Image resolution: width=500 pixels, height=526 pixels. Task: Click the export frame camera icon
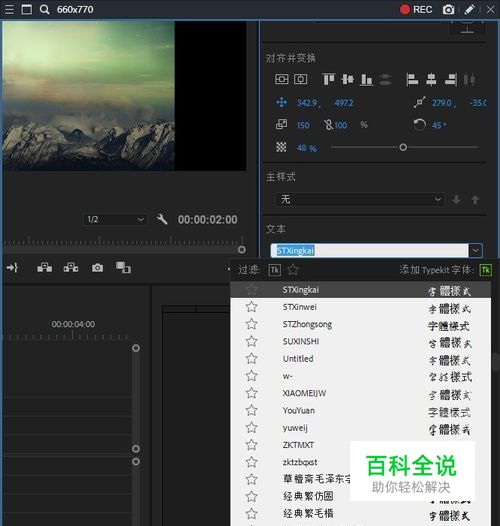[98, 268]
